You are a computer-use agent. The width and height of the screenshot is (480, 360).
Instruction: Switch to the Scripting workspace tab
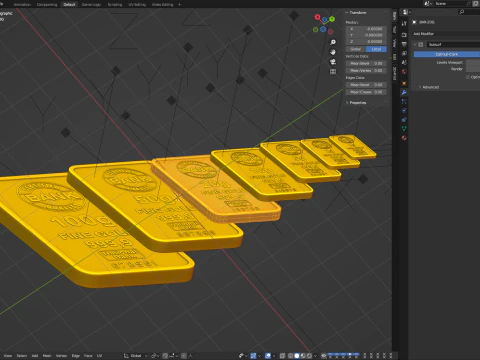point(115,4)
